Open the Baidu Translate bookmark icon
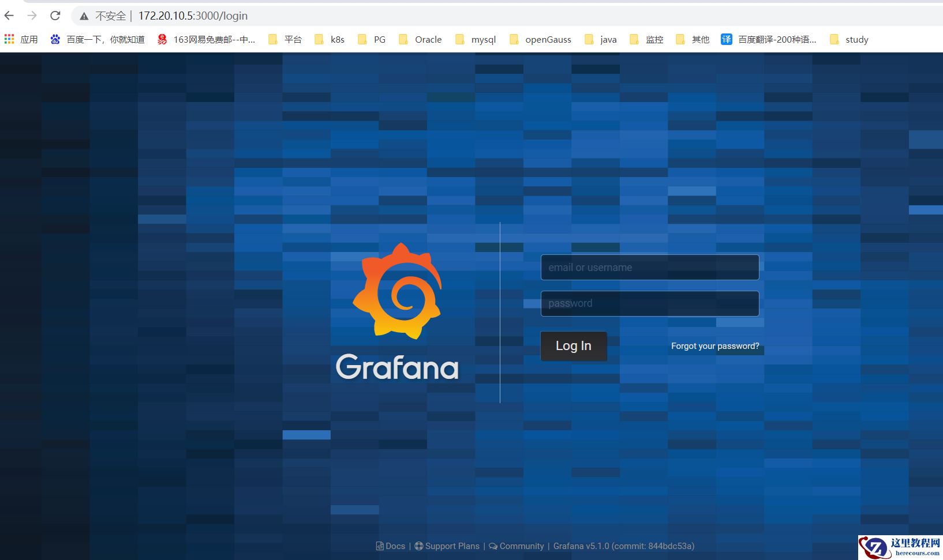This screenshot has height=560, width=943. pyautogui.click(x=726, y=39)
